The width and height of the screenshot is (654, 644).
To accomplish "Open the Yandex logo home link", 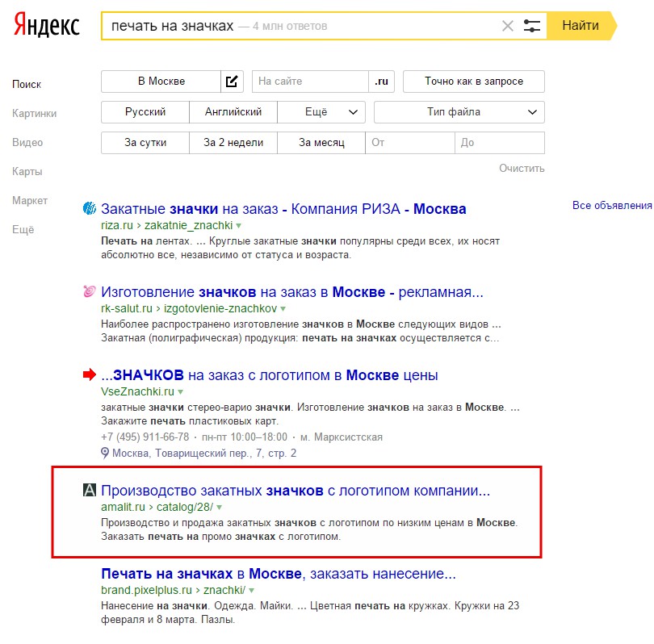I will click(x=47, y=26).
